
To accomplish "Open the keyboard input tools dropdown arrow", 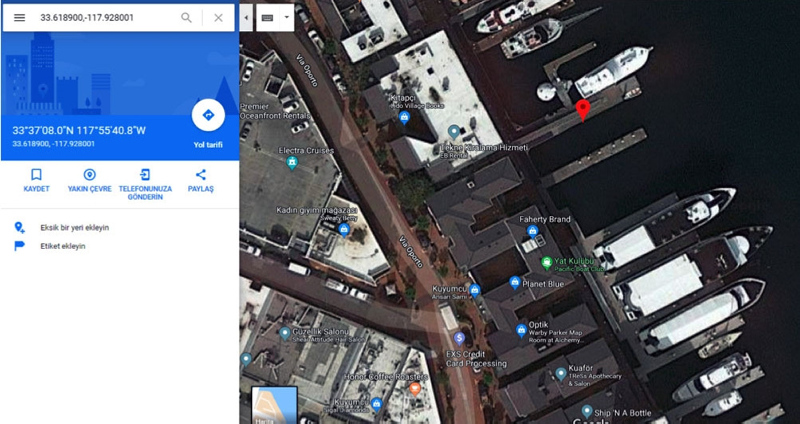I will 287,18.
